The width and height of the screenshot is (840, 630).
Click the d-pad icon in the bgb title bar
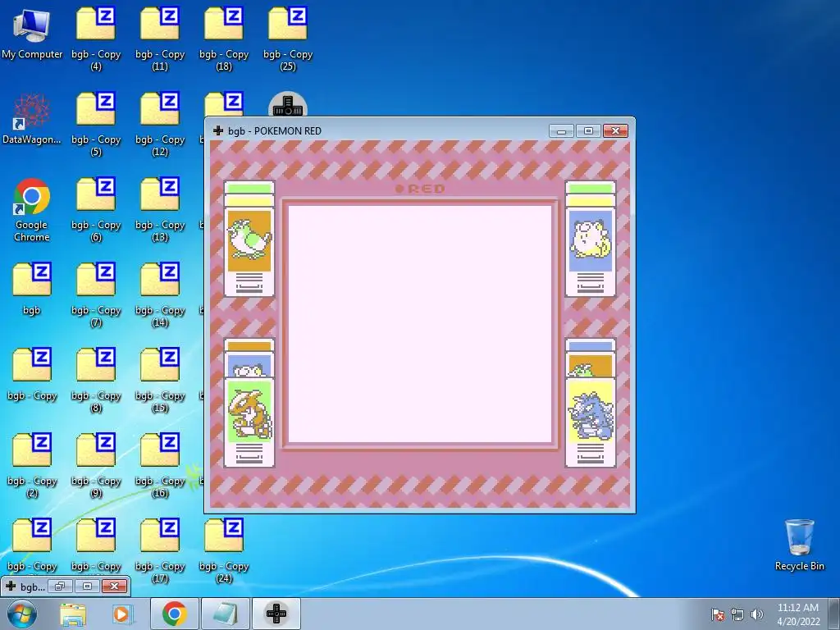pos(218,130)
